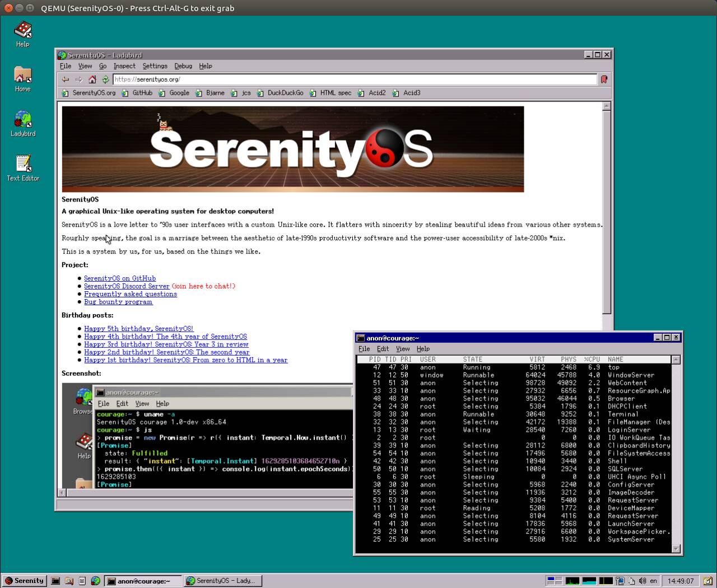Open Ladybird's Go menu

click(x=103, y=66)
